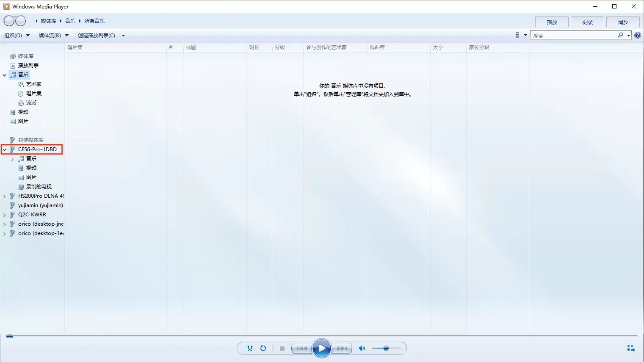Switch to Now Playing view icon

click(x=630, y=348)
